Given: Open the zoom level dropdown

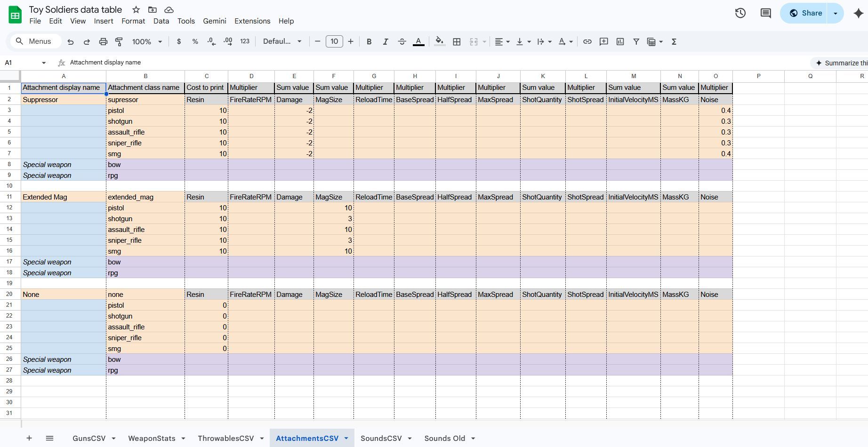Looking at the screenshot, I should [146, 41].
